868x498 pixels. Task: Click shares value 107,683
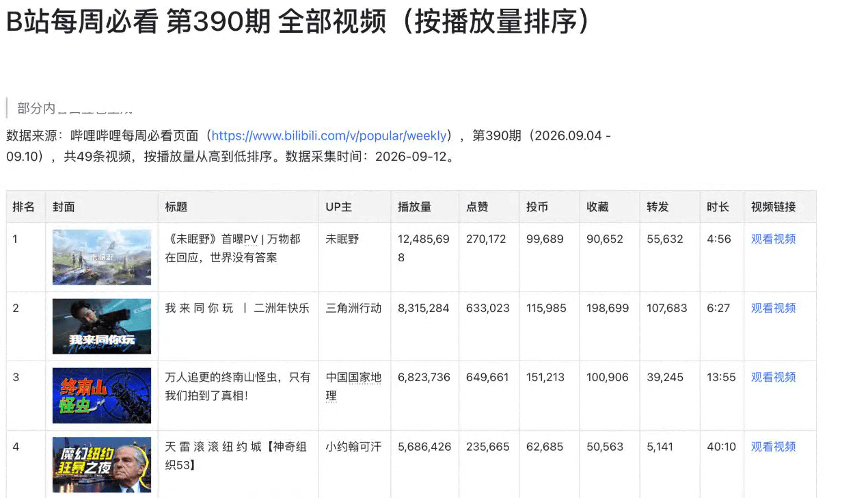667,308
